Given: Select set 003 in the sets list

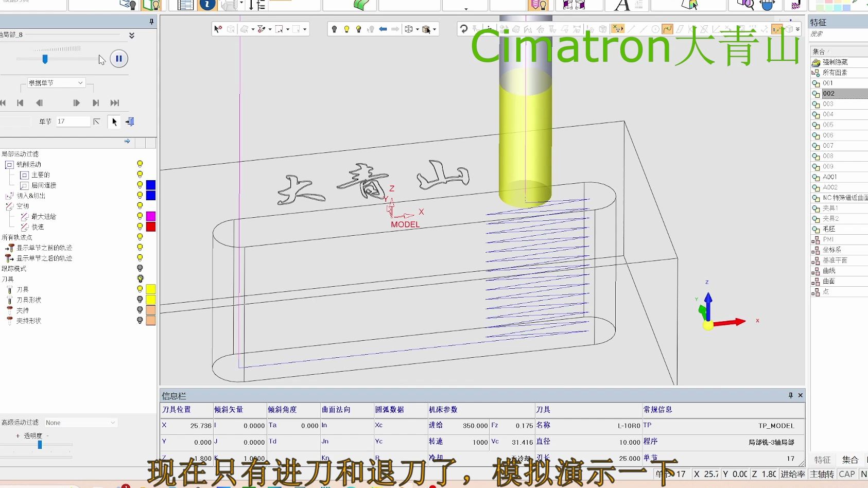Looking at the screenshot, I should tap(828, 104).
